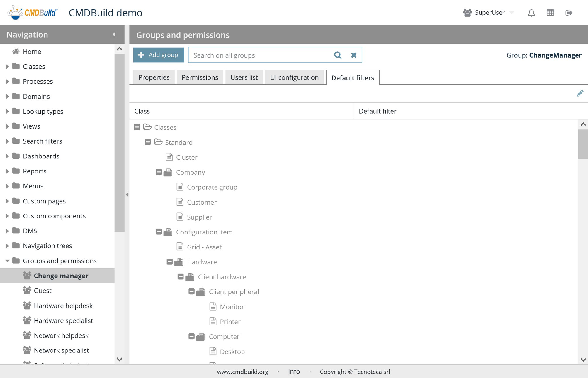Click the pencil edit icon

tap(579, 93)
